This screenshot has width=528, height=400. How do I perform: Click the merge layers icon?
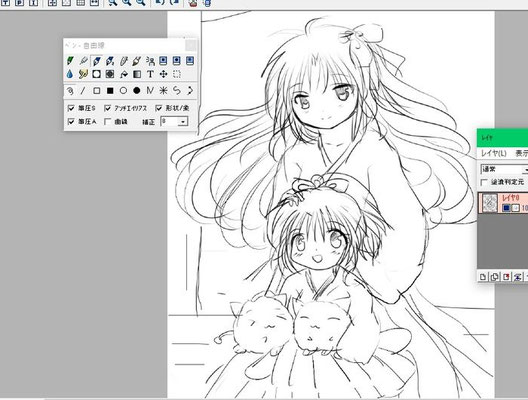tap(518, 277)
